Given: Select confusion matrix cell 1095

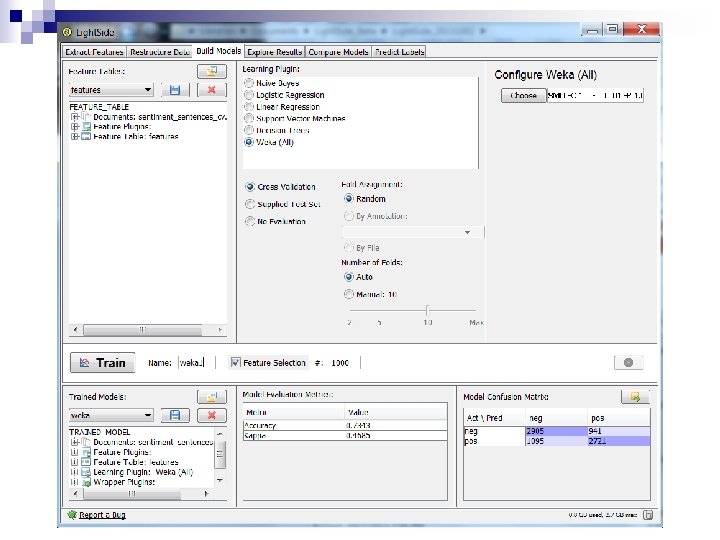Looking at the screenshot, I should pyautogui.click(x=556, y=441).
